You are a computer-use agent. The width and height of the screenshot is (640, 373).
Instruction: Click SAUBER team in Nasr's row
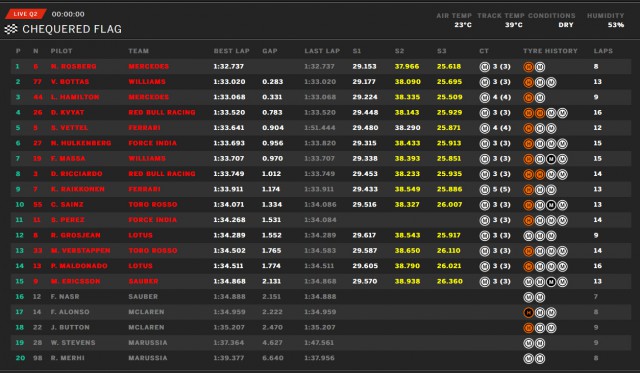point(143,297)
